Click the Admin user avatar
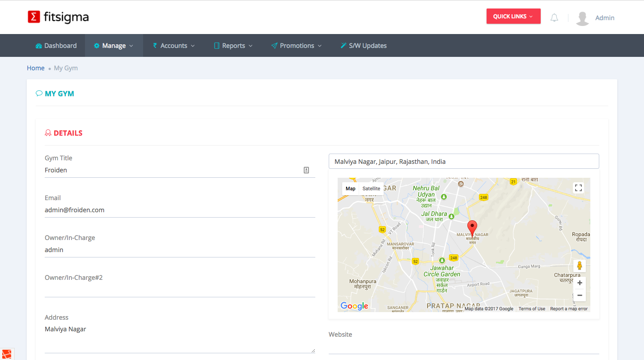 pyautogui.click(x=582, y=18)
